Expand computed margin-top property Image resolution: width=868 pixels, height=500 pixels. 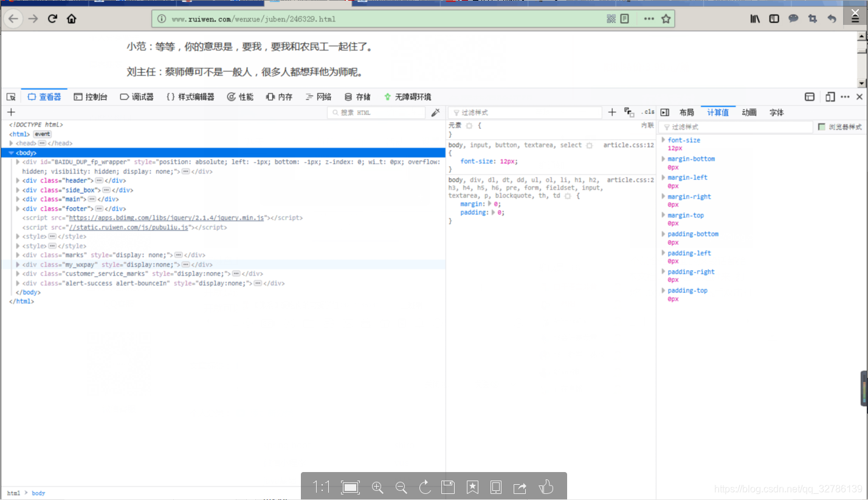pos(664,215)
